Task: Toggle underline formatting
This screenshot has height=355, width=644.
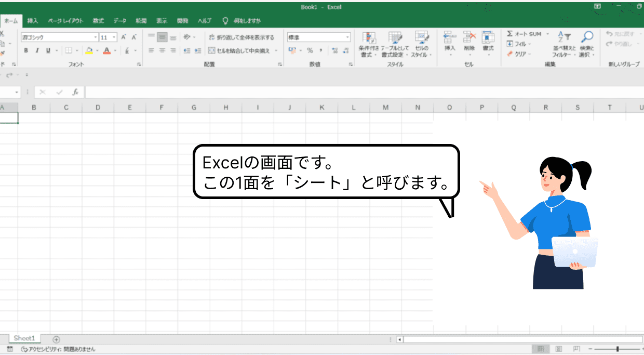Action: click(x=48, y=50)
